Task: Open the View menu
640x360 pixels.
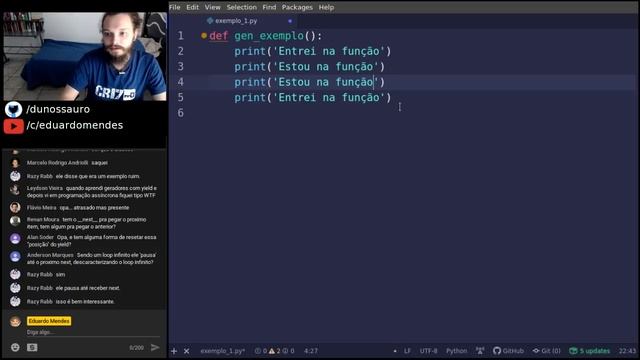Action: [x=212, y=7]
